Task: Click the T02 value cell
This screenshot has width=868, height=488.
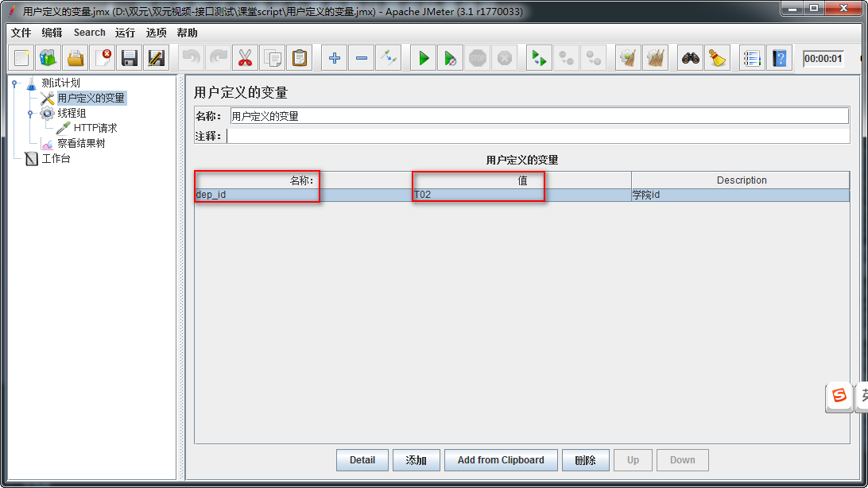Action: tap(521, 195)
